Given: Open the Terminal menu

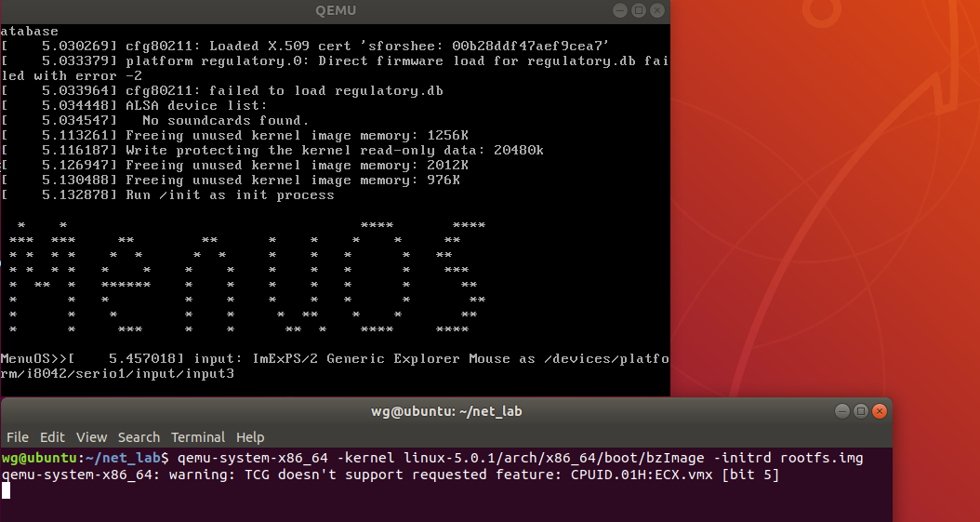Looking at the screenshot, I should [197, 437].
